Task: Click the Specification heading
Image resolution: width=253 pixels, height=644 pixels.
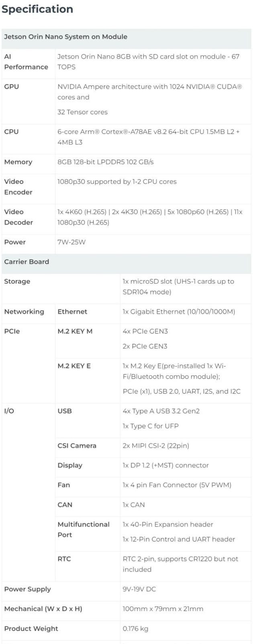Action: click(x=37, y=9)
